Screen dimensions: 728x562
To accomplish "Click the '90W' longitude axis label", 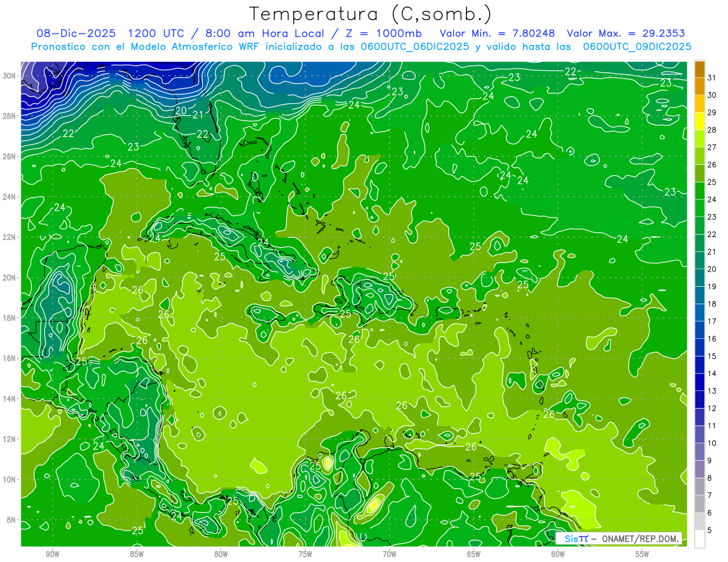I will (x=52, y=555).
